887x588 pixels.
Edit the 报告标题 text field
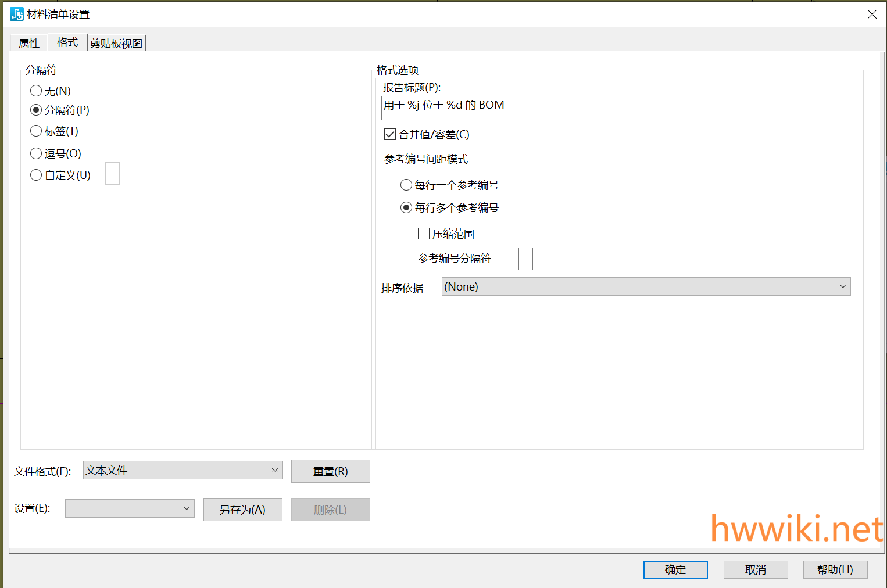(x=617, y=108)
